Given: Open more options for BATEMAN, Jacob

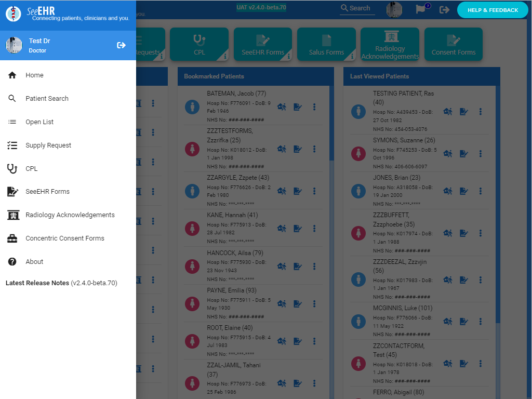Looking at the screenshot, I should [314, 107].
